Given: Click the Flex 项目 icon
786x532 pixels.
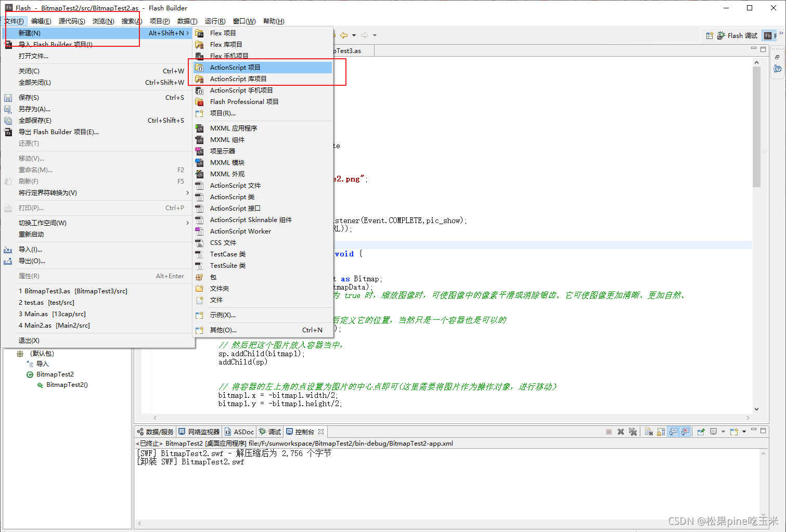Looking at the screenshot, I should [x=199, y=33].
